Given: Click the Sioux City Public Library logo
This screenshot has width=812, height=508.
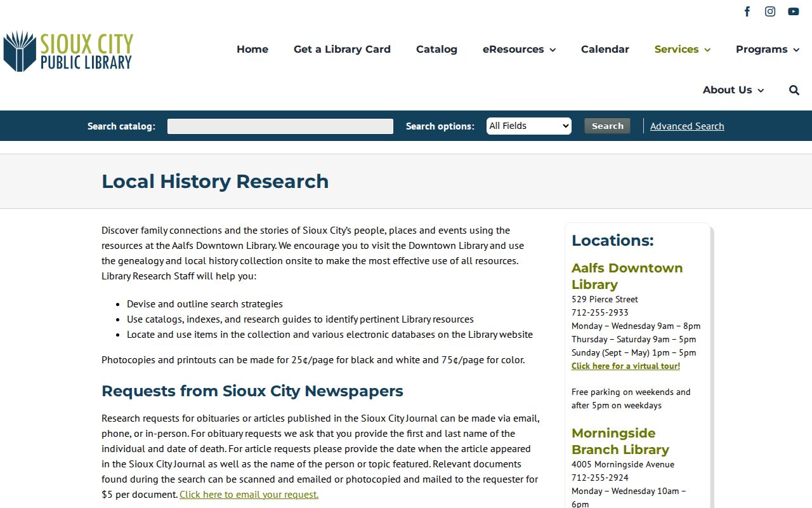Looking at the screenshot, I should click(69, 51).
